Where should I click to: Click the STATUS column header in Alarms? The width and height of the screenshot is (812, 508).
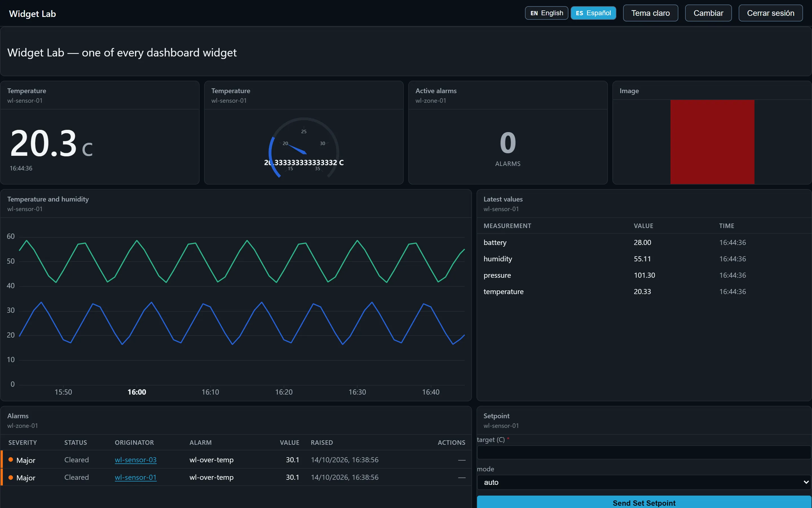pyautogui.click(x=76, y=443)
